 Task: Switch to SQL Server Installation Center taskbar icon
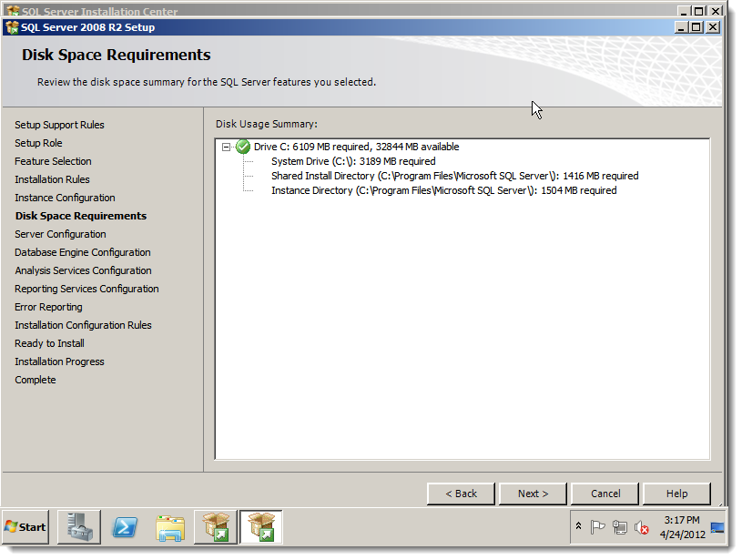point(215,527)
